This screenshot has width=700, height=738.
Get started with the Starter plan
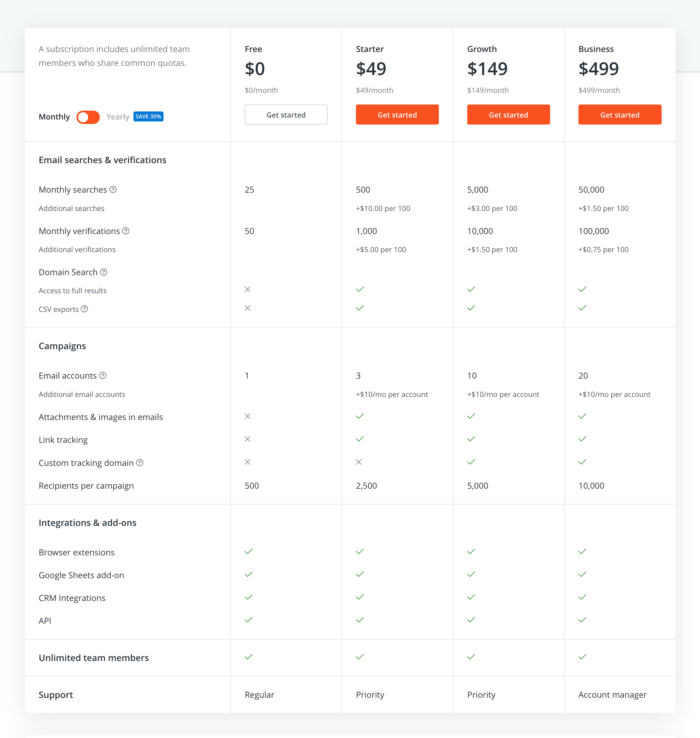(397, 115)
